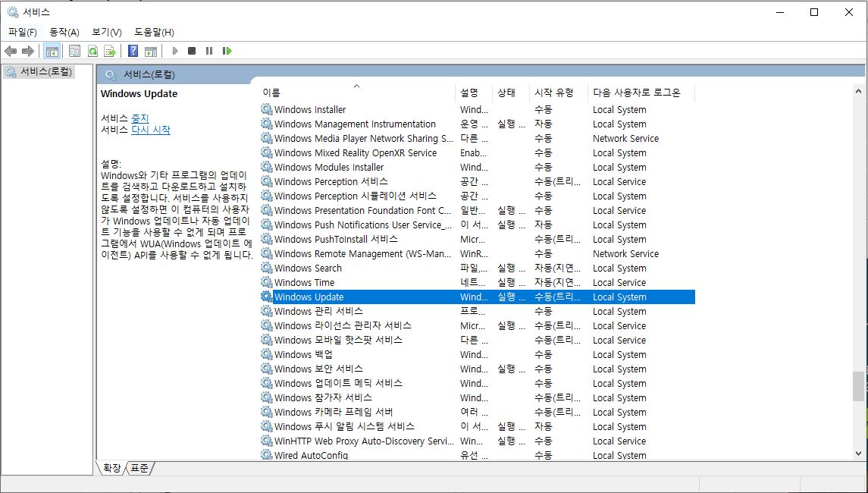Image resolution: width=868 pixels, height=493 pixels.
Task: Select Windows Presentation Foundation Font Cache row
Action: click(x=477, y=210)
